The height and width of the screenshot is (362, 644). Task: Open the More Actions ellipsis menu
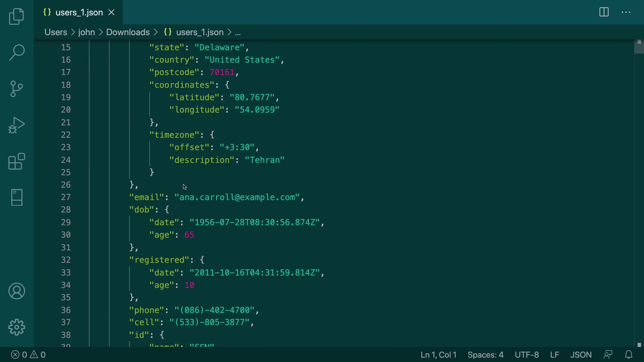[x=626, y=12]
